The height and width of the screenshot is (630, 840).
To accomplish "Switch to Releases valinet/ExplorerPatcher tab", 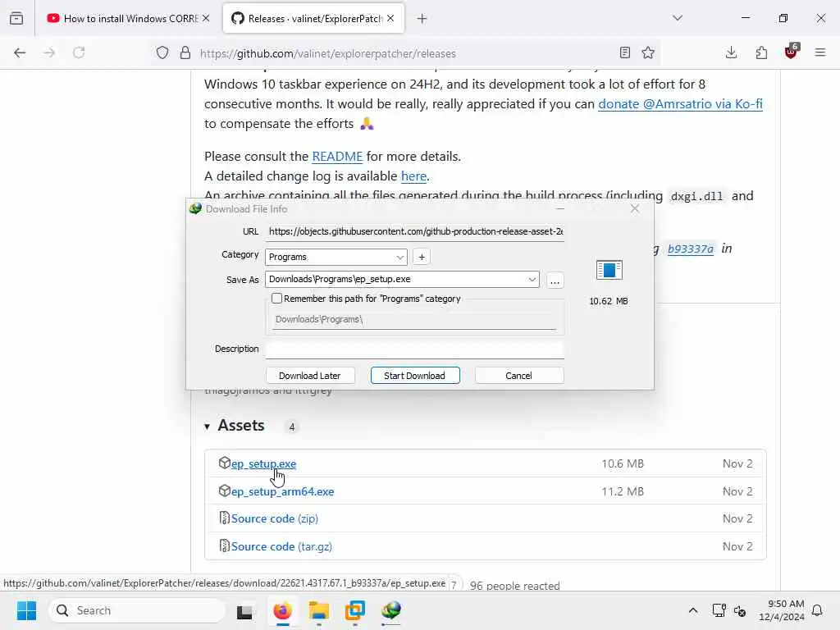I will 313,18.
